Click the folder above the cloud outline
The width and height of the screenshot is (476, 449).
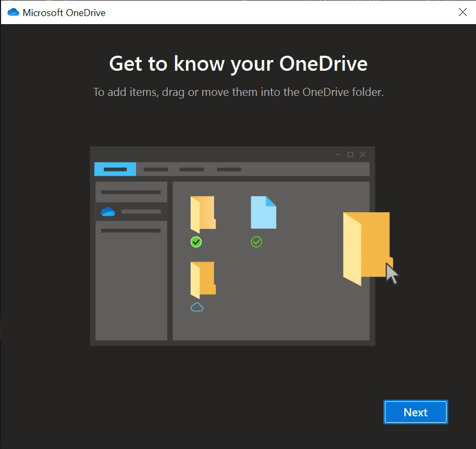point(202,279)
